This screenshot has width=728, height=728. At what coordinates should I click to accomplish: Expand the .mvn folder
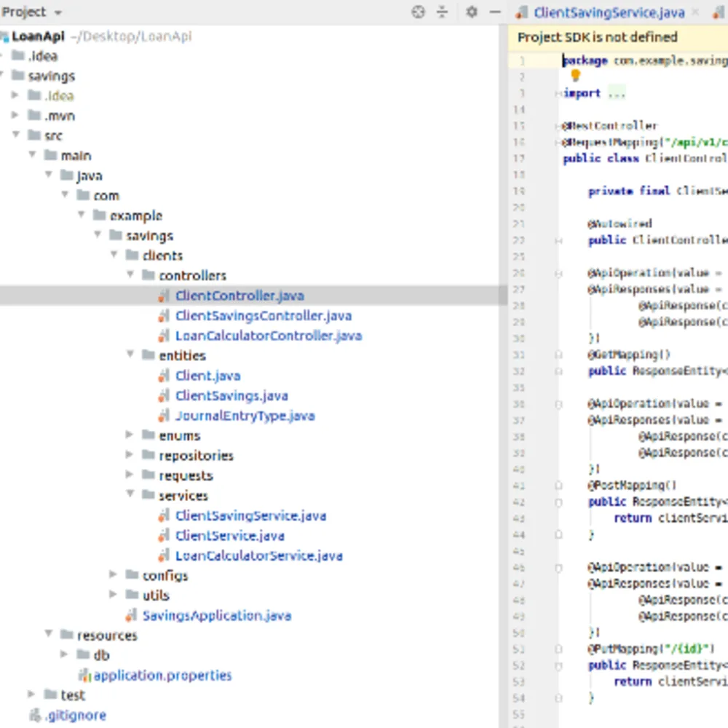coord(15,115)
